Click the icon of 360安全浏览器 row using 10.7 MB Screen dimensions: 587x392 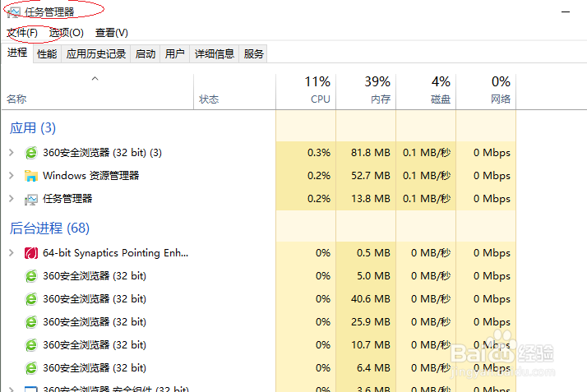pyautogui.click(x=31, y=345)
